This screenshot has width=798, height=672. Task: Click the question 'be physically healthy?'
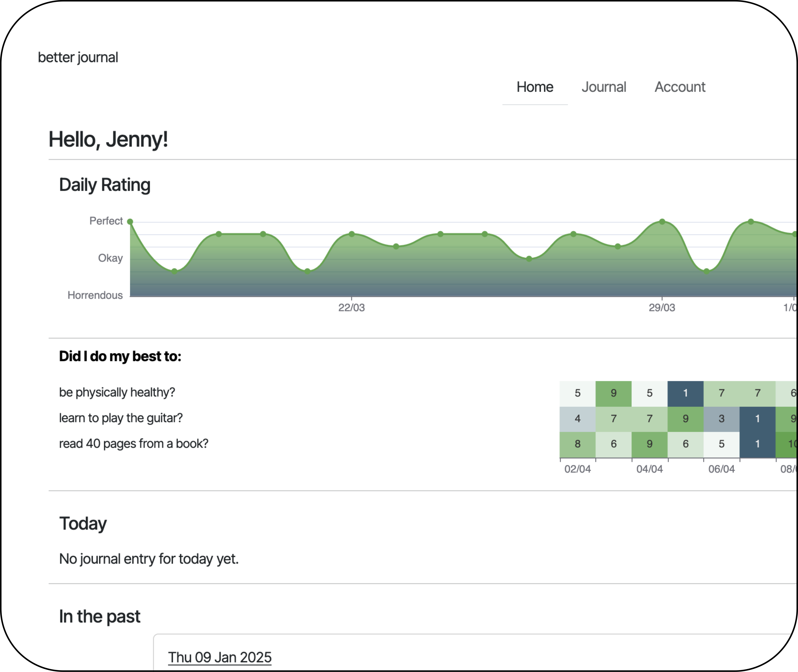click(x=117, y=392)
